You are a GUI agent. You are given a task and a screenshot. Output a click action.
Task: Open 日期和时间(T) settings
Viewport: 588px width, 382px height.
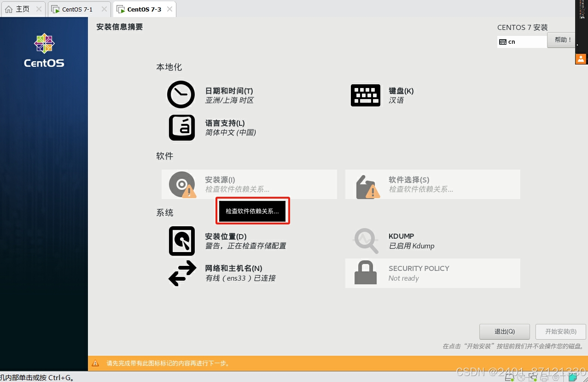[x=229, y=91]
